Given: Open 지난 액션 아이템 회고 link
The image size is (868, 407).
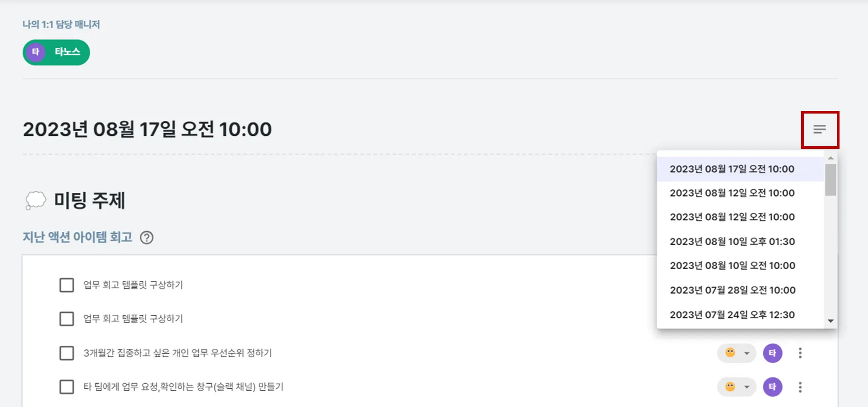Looking at the screenshot, I should [78, 237].
